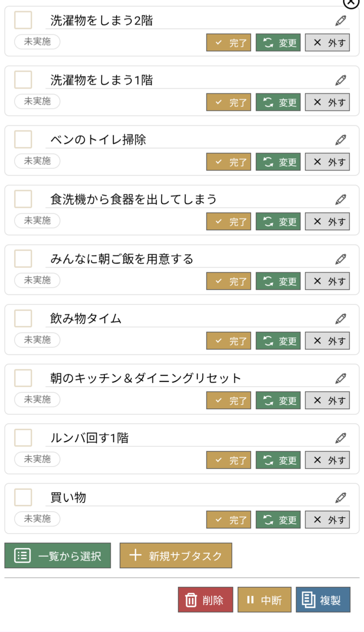364x632 pixels.
Task: Tick checkbox beside 食洗機から食器を出してしまう
Action: pyautogui.click(x=23, y=199)
